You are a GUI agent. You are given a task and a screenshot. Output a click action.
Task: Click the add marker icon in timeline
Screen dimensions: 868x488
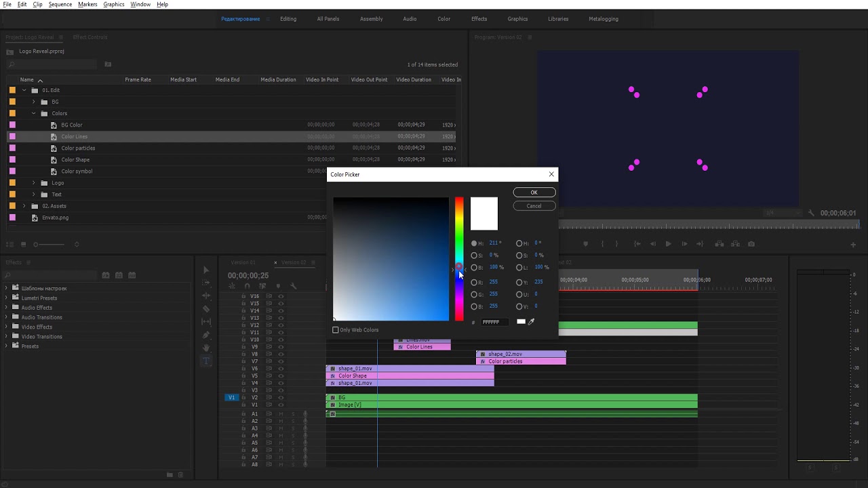pos(278,286)
